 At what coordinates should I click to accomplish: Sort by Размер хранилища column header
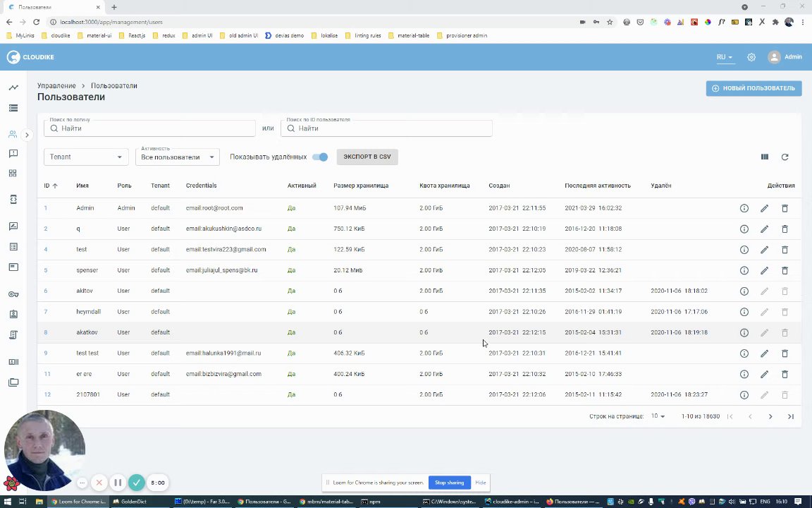coord(361,186)
